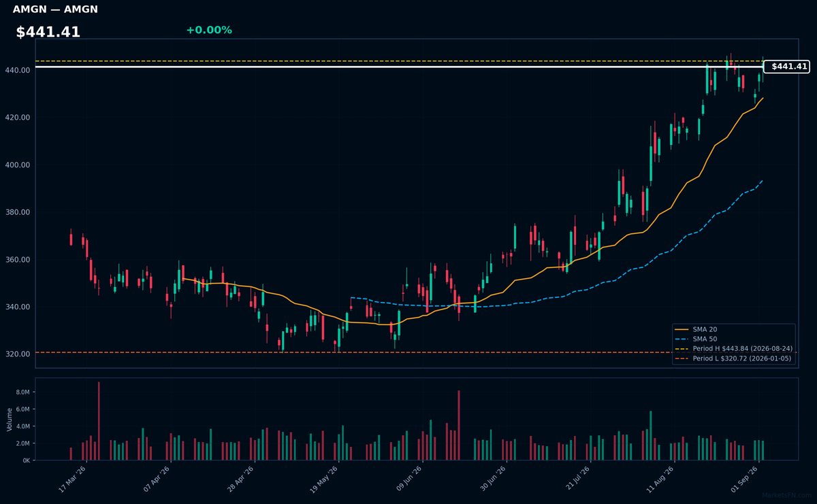Click the tall green volume bar in early August
The height and width of the screenshot is (504, 817).
point(651,436)
